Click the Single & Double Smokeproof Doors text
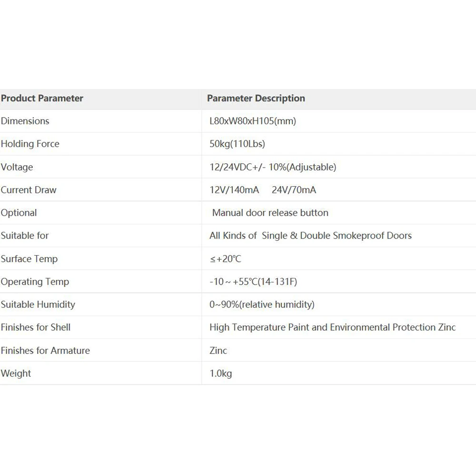 point(337,236)
